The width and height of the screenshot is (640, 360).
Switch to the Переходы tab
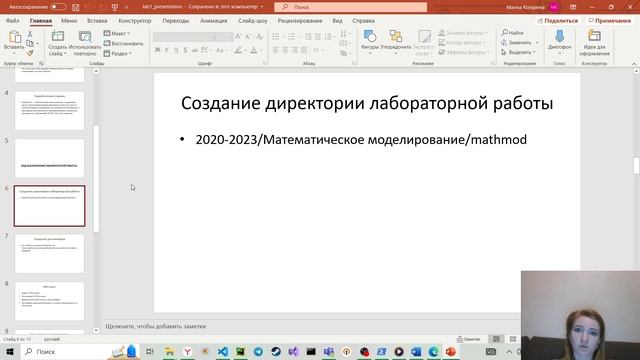pos(176,20)
